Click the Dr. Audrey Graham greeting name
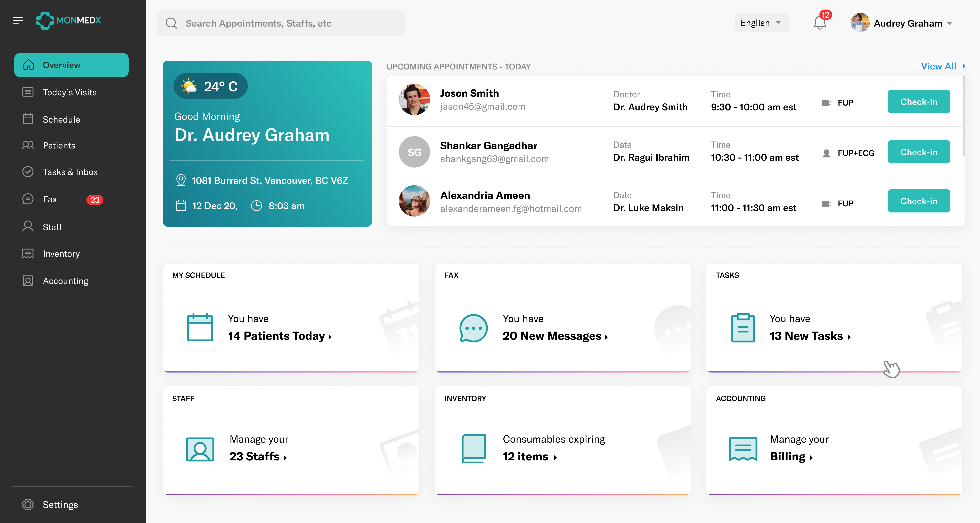This screenshot has height=523, width=980. point(252,135)
